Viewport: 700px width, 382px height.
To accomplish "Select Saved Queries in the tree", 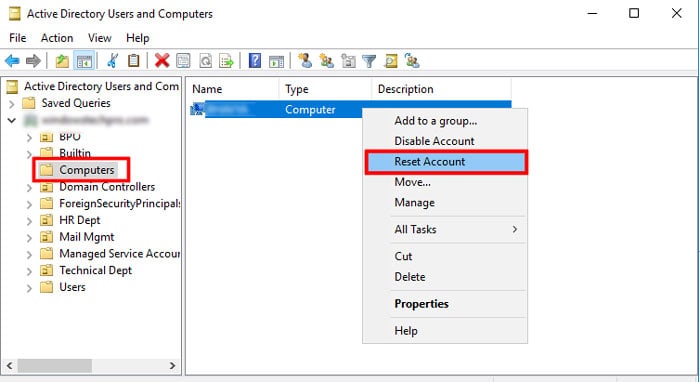I will click(67, 103).
